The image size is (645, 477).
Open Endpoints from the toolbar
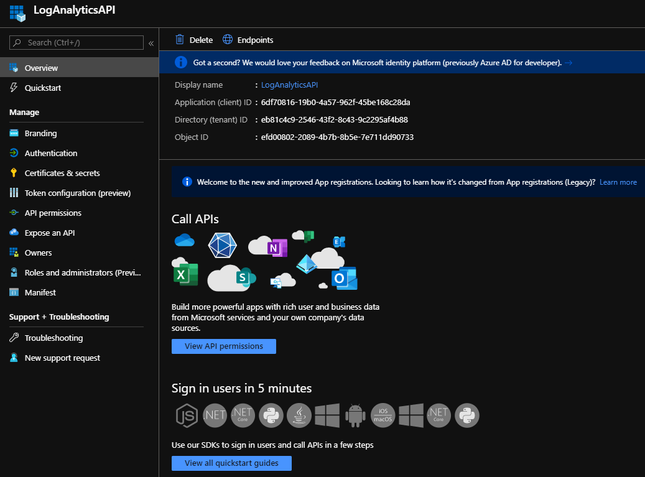tap(248, 40)
